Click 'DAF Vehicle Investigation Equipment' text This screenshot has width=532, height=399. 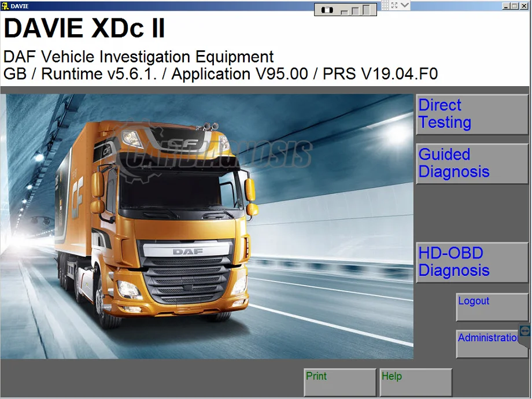(138, 57)
